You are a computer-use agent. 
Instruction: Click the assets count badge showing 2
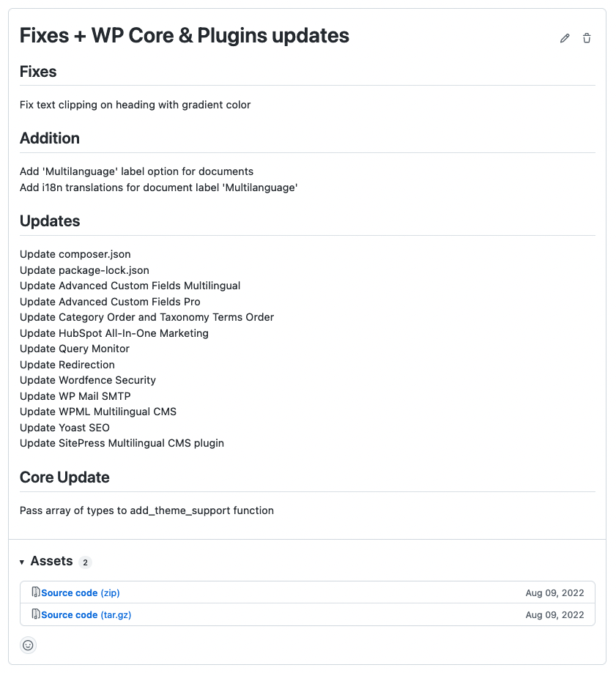85,562
